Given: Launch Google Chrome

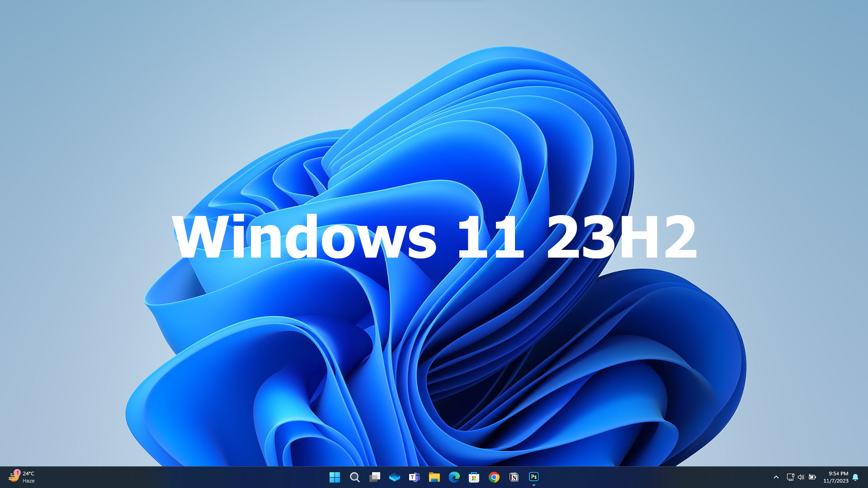Looking at the screenshot, I should [x=494, y=477].
